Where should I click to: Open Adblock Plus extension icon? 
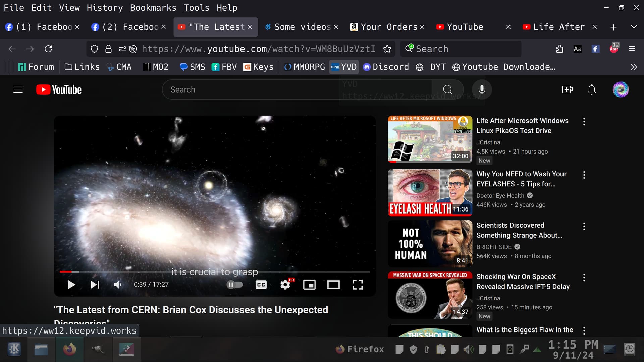tap(614, 48)
